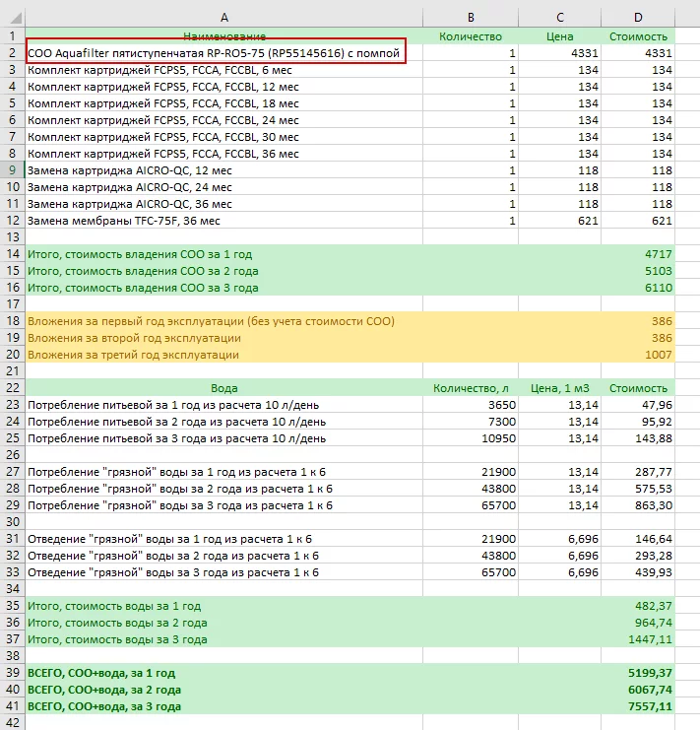The height and width of the screenshot is (730, 700).
Task: Select the total cell showing 7557,11
Action: [x=638, y=706]
